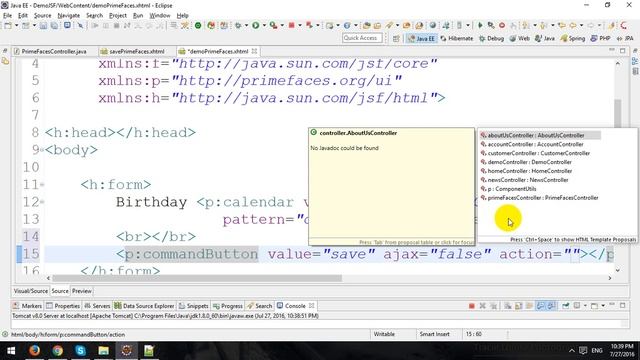This screenshot has height=360, width=640.
Task: Open the Project menu
Action: pyautogui.click(x=118, y=16)
